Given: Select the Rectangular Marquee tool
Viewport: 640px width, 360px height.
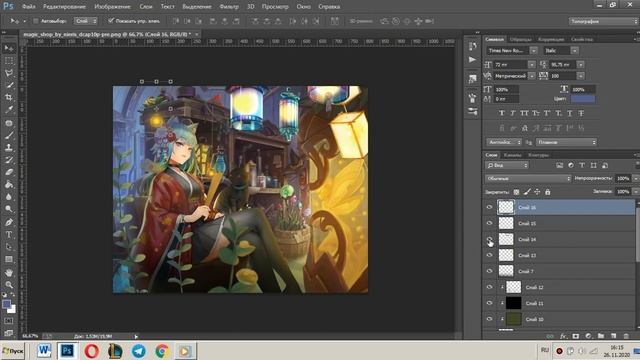Looking at the screenshot, I should (x=9, y=60).
